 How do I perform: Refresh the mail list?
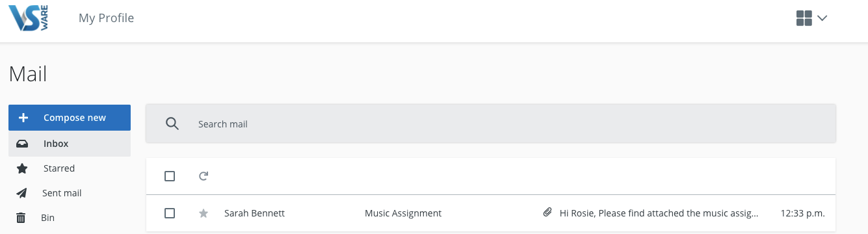coord(204,176)
